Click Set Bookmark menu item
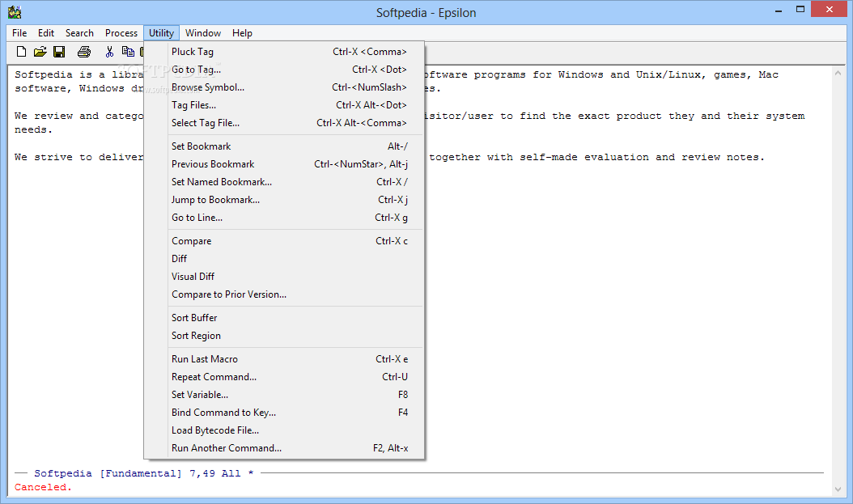 coord(284,146)
